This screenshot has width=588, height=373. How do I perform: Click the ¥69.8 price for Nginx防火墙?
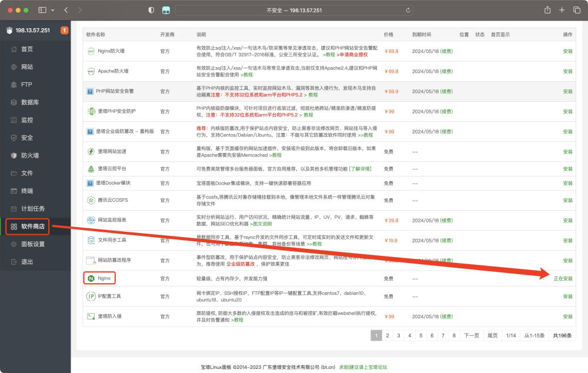point(392,51)
